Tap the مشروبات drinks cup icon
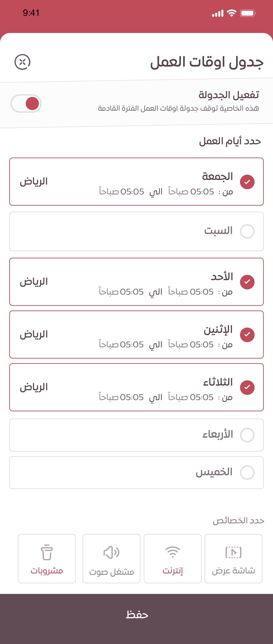The height and width of the screenshot is (644, 273). pyautogui.click(x=47, y=552)
